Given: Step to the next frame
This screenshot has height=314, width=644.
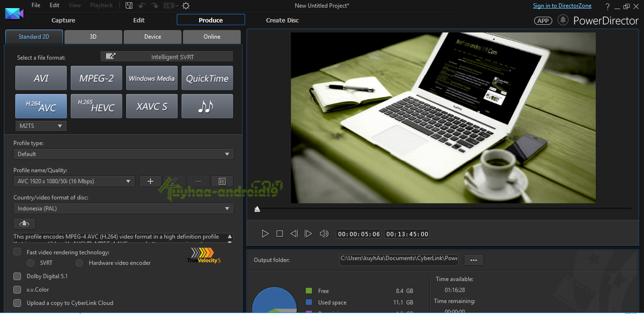Looking at the screenshot, I should pos(308,233).
